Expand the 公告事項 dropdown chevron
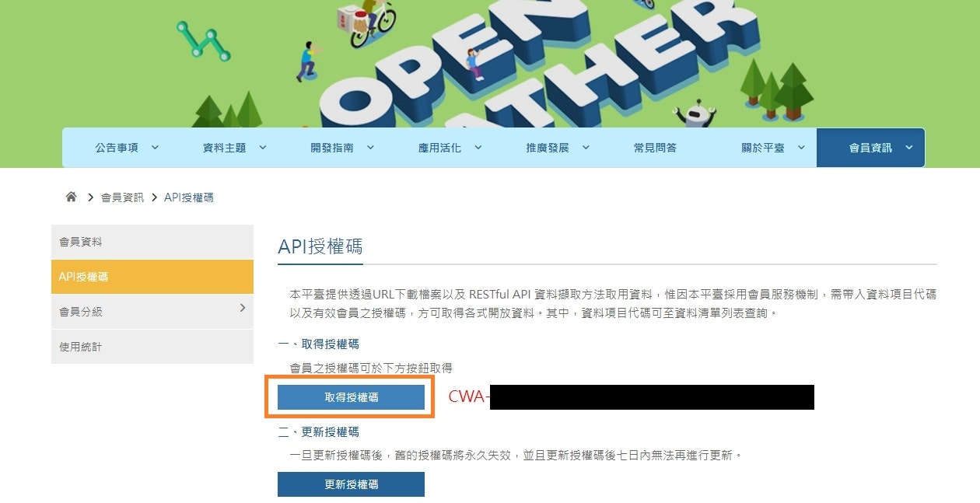The image size is (980, 503). coord(155,147)
